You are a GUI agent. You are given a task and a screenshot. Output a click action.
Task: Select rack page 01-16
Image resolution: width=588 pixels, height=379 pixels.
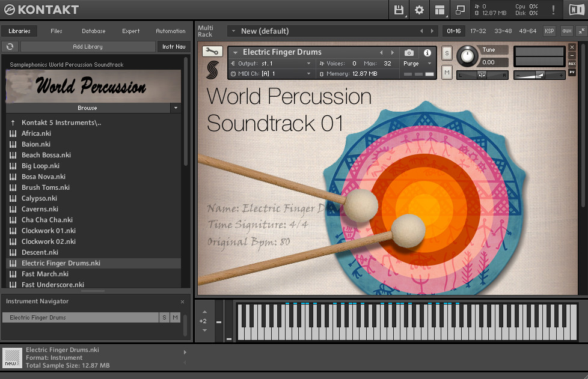point(454,31)
